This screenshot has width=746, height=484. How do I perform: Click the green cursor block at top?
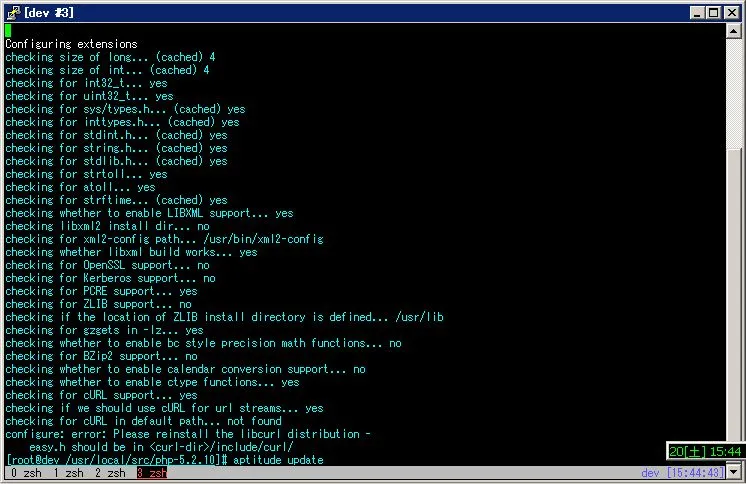(x=8, y=31)
